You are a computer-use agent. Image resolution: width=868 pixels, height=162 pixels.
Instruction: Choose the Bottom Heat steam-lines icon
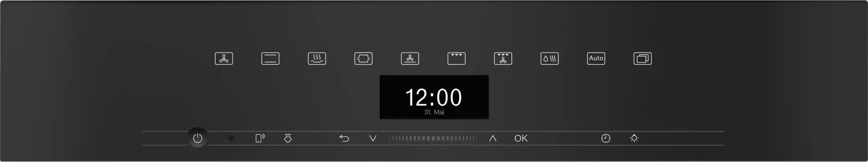point(317,59)
